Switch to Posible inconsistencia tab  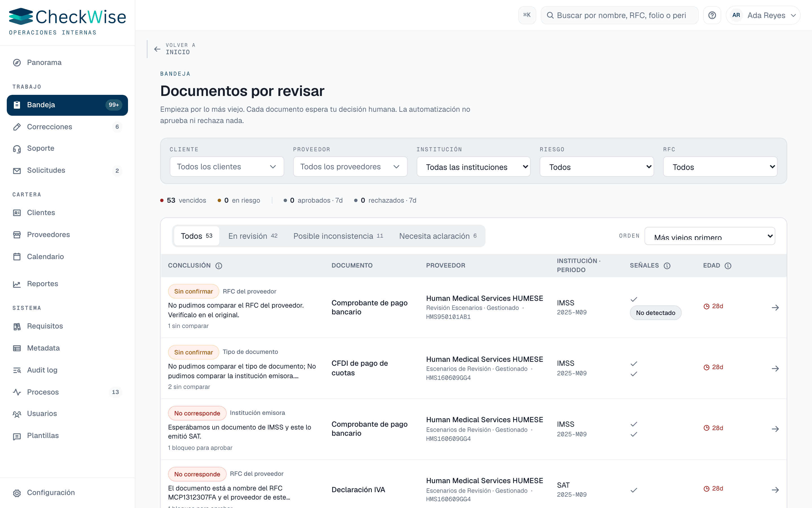tap(338, 236)
